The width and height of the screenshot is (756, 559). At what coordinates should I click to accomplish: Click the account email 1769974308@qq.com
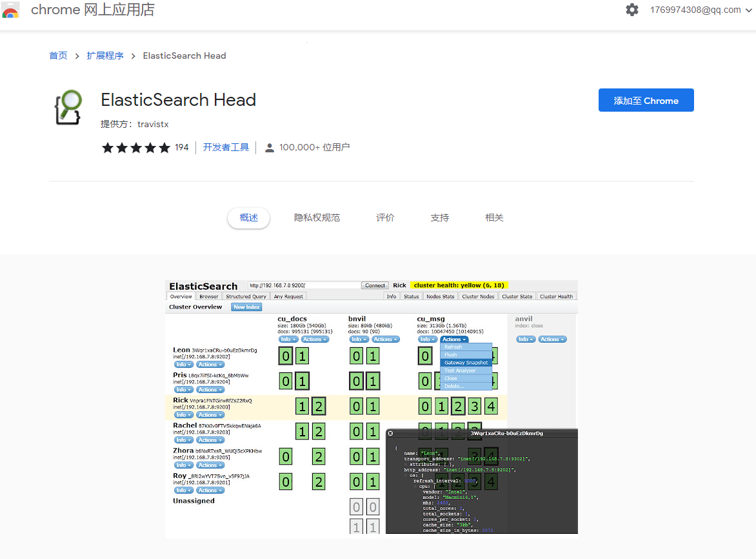pos(695,10)
